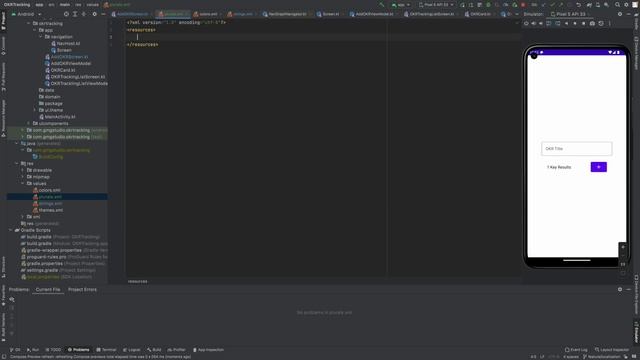Click the emulator rotate left icon
The image size is (640, 360).
click(x=549, y=24)
